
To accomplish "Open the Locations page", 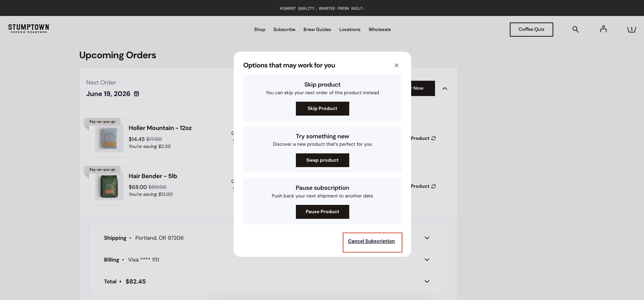I will 349,29.
